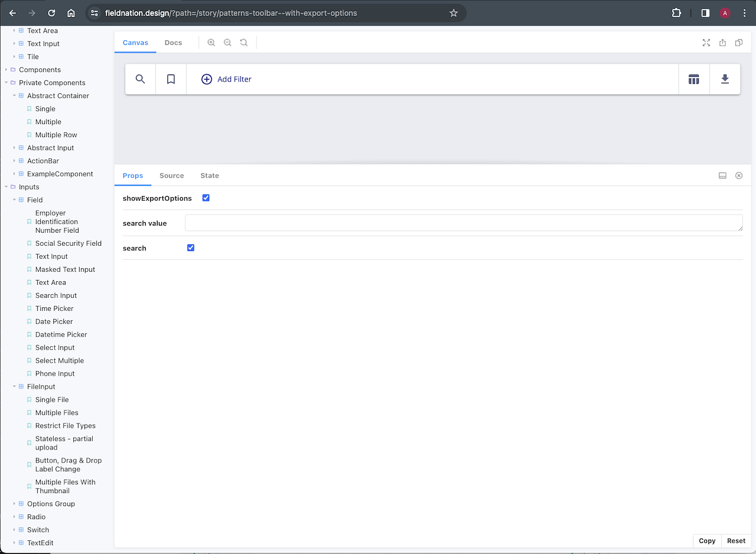Screen dimensions: 756x554
Task: Select the Date Picker story
Action: [54, 321]
